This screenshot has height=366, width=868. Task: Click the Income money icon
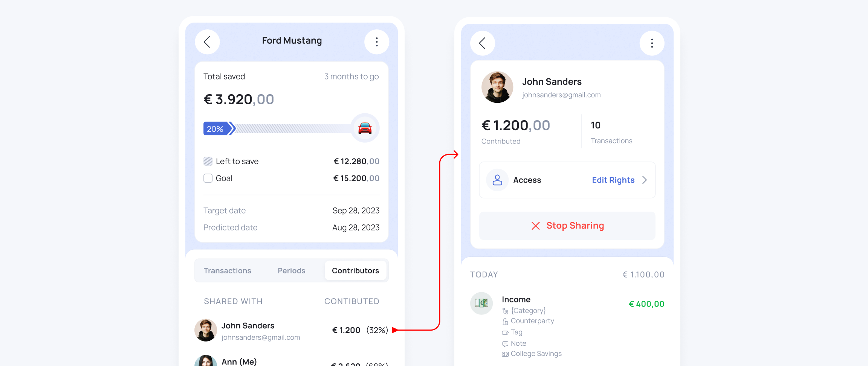click(x=481, y=303)
